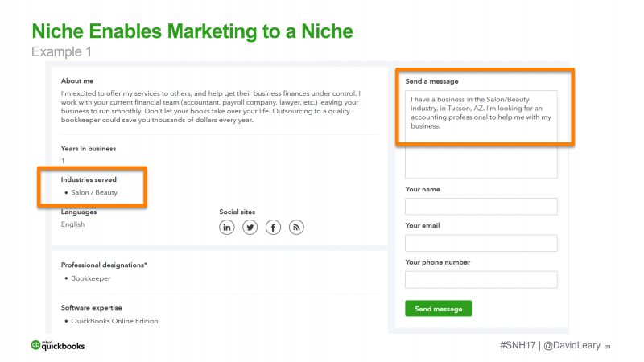Viewport: 644px width, 362px height.
Task: Select the Bookkeeper designation entry
Action: pos(90,278)
